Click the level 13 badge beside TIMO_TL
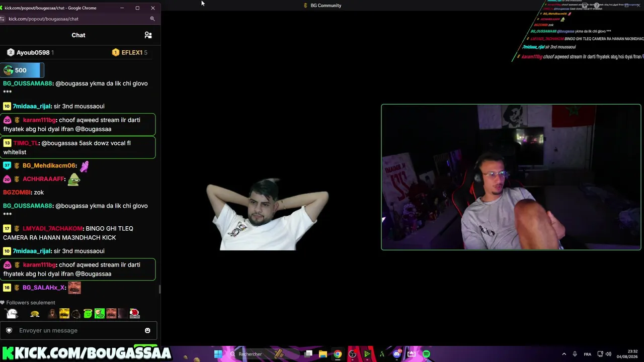Screen dimensions: 644x362 pyautogui.click(x=7, y=143)
